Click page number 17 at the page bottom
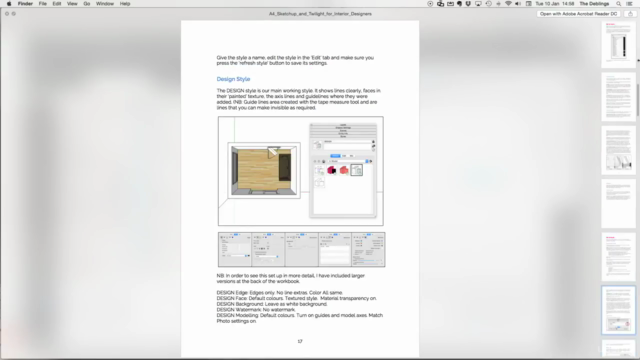Image resolution: width=640 pixels, height=360 pixels. pos(300,341)
